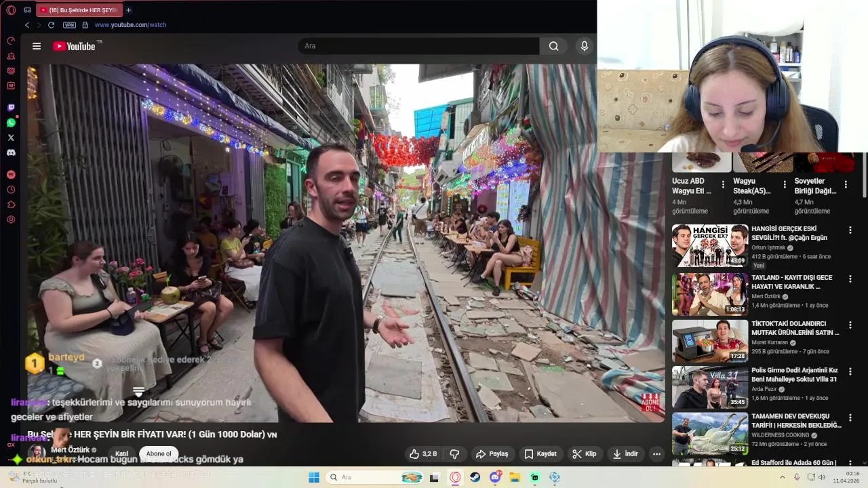Screen dimensions: 868x488
Task: Open the Opera main menu logo
Action: click(x=11, y=10)
